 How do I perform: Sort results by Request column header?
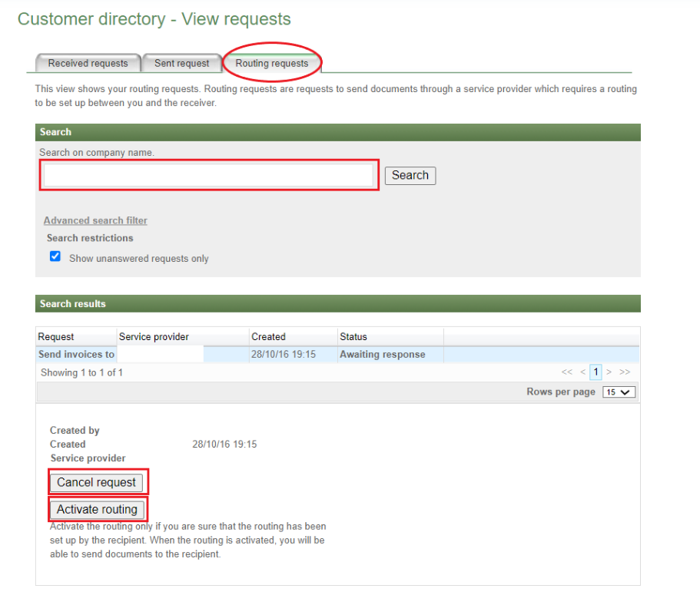coord(56,336)
